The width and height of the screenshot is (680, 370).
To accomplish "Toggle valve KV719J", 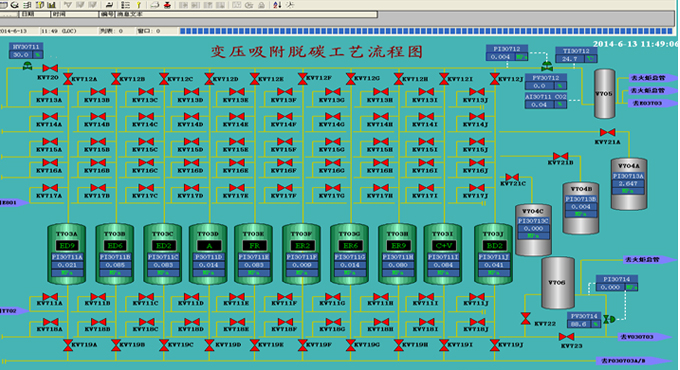I will pyautogui.click(x=494, y=345).
